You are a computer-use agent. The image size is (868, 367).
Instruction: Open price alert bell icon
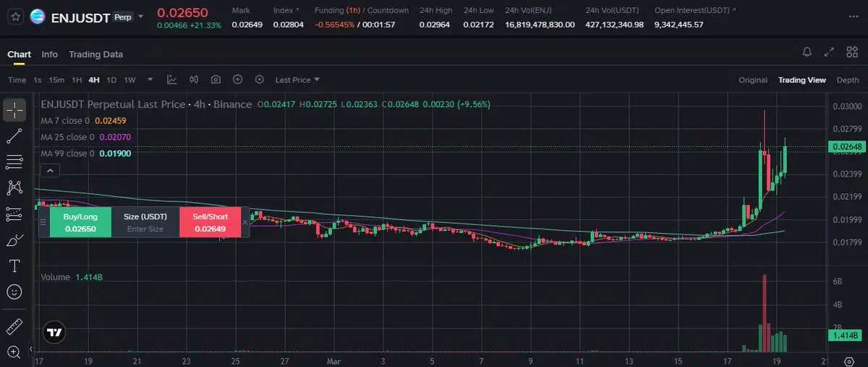[x=807, y=52]
